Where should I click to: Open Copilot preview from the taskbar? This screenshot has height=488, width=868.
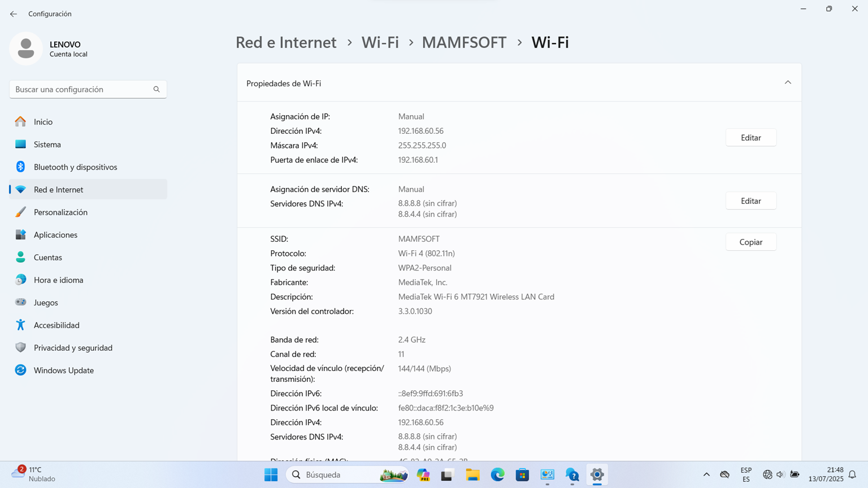pyautogui.click(x=423, y=475)
